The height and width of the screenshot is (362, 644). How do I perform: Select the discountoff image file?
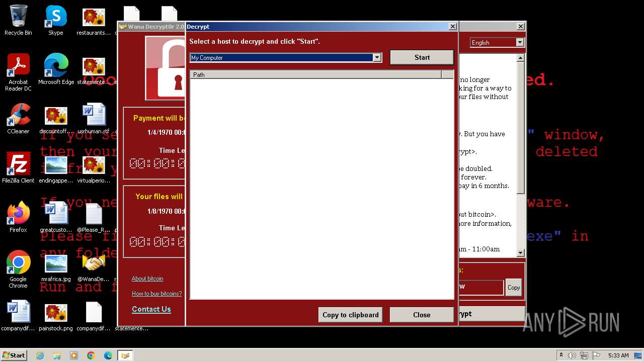[56, 120]
